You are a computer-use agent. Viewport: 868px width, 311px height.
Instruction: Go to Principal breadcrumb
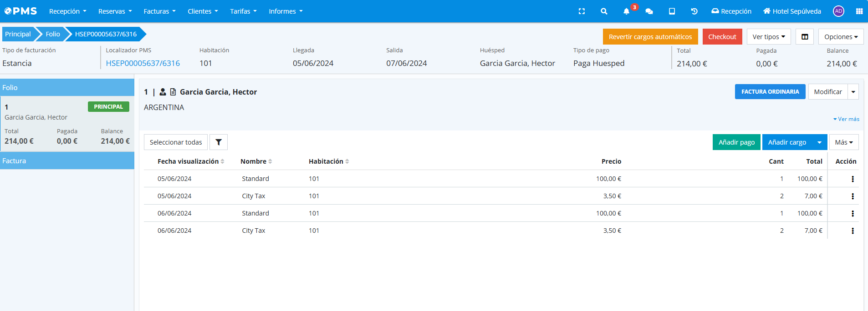coord(18,34)
